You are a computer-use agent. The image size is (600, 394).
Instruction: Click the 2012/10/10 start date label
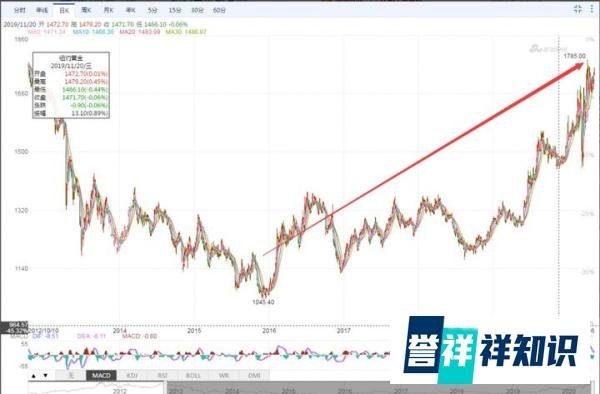coord(43,331)
